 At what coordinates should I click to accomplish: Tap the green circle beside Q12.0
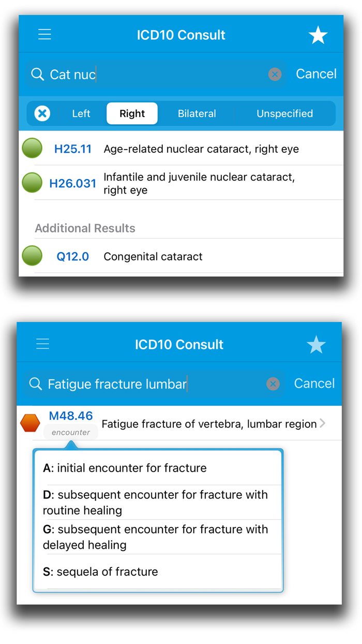tap(32, 256)
